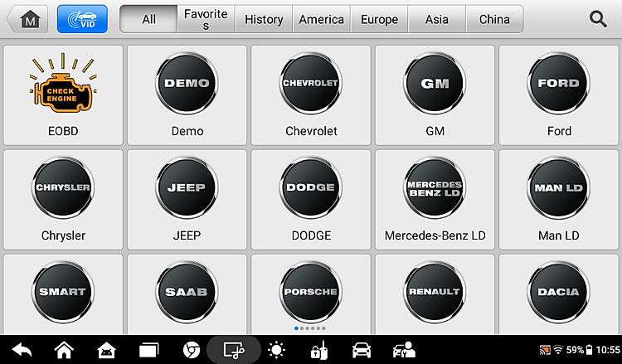Click the Mercedes-Benz LD label text
Viewport: 622px width, 364px height.
[435, 235]
